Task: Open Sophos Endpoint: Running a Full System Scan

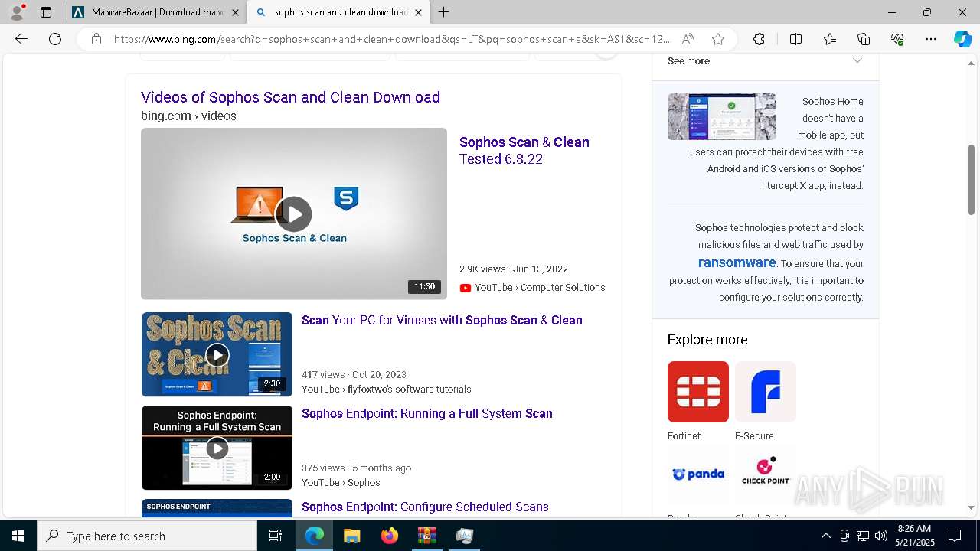Action: point(427,414)
